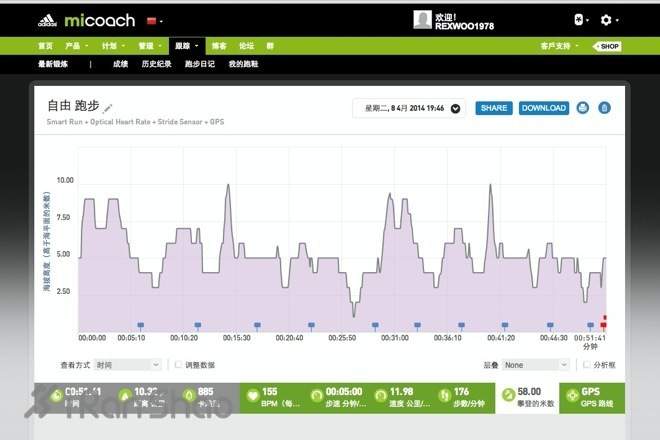
Task: Go to 跑步日记 sub-tab
Action: [x=200, y=63]
